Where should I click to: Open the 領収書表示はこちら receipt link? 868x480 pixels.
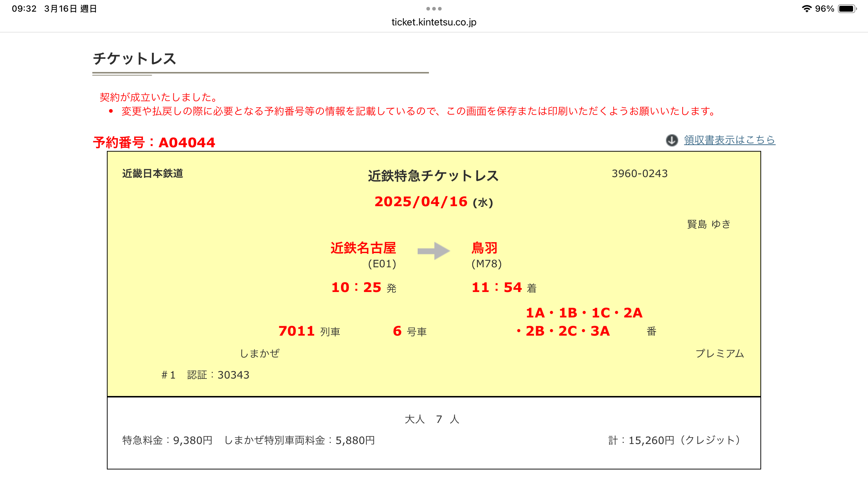[x=730, y=140]
